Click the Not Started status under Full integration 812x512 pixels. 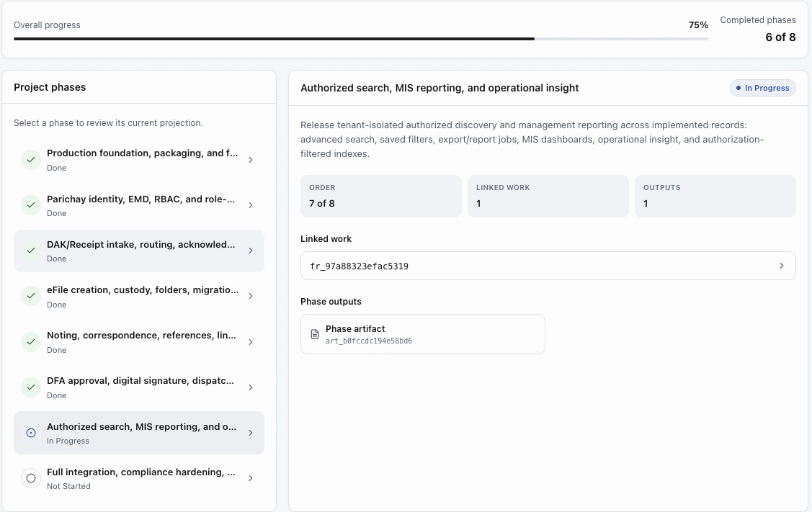click(x=68, y=486)
